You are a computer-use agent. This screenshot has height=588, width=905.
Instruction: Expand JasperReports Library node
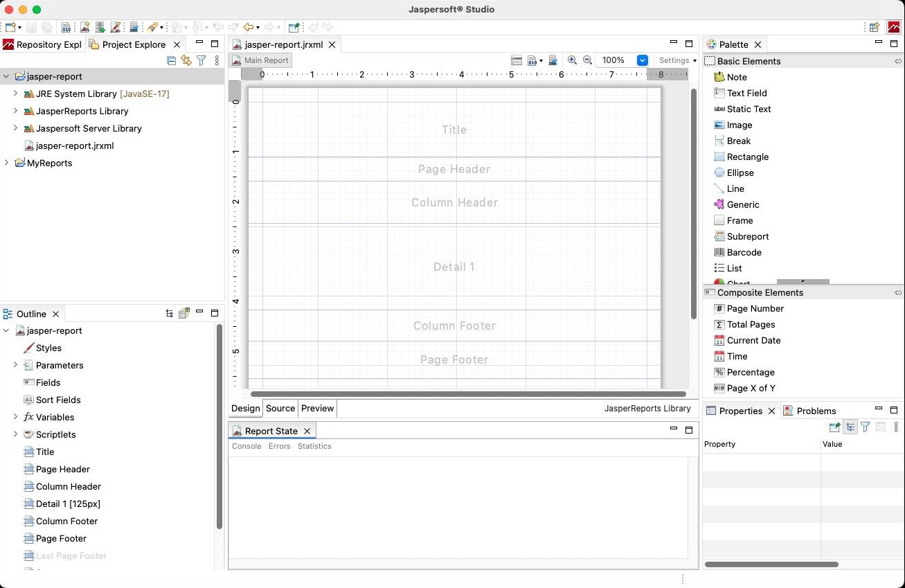pos(15,111)
